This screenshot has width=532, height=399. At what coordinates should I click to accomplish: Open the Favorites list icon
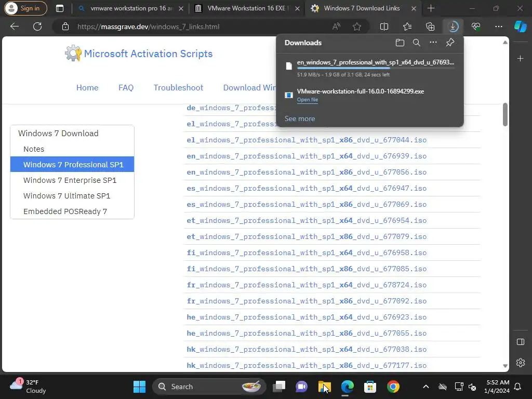pyautogui.click(x=407, y=26)
